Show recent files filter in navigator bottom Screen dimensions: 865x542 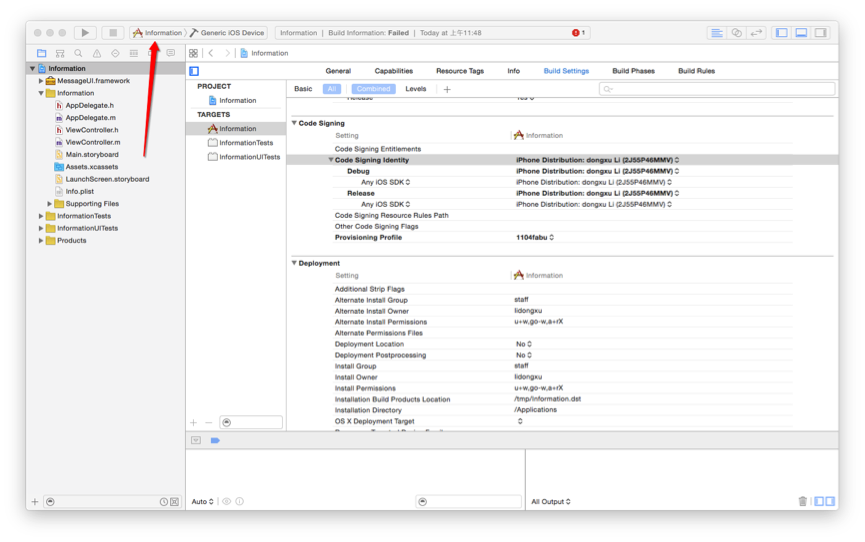point(164,502)
